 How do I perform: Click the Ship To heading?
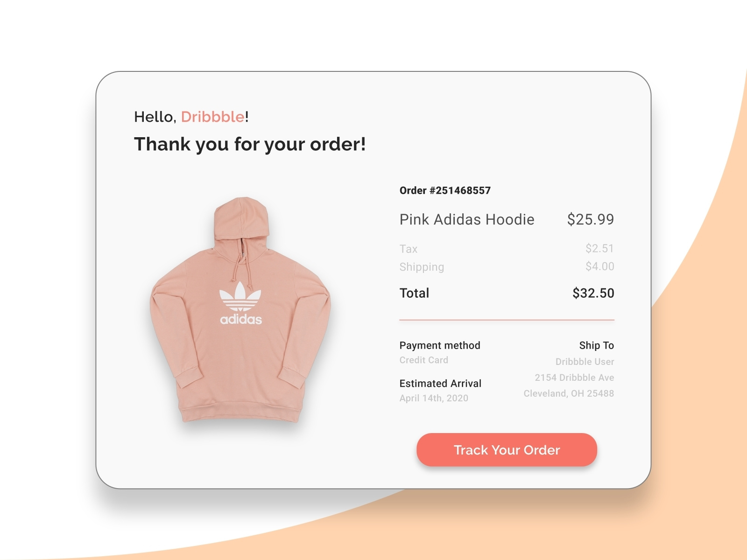[596, 345]
